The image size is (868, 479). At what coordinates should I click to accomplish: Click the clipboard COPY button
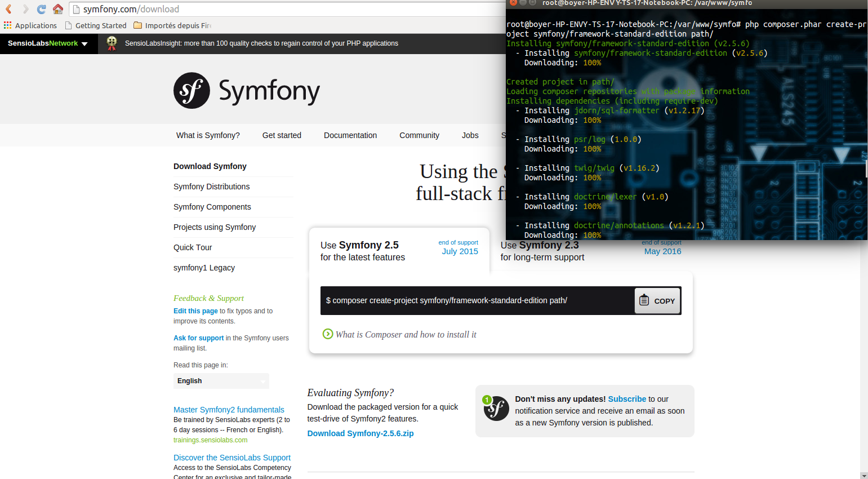[x=657, y=301]
